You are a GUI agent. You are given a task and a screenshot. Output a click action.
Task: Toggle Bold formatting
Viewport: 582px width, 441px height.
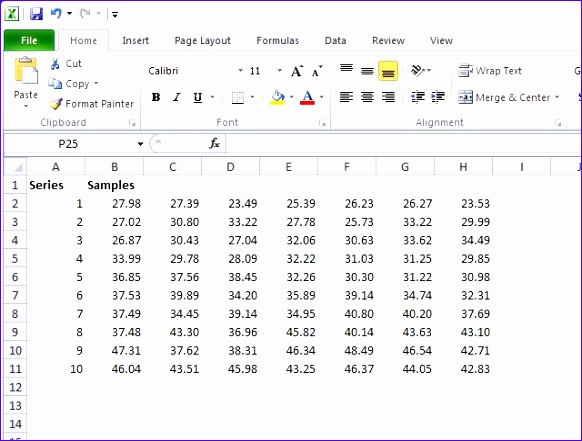point(156,97)
